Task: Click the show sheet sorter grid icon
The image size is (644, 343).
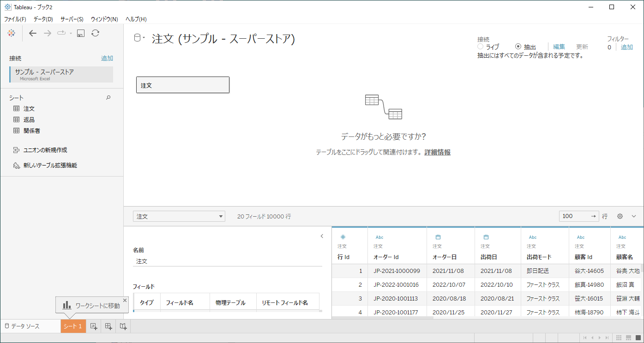Action: [x=619, y=338]
